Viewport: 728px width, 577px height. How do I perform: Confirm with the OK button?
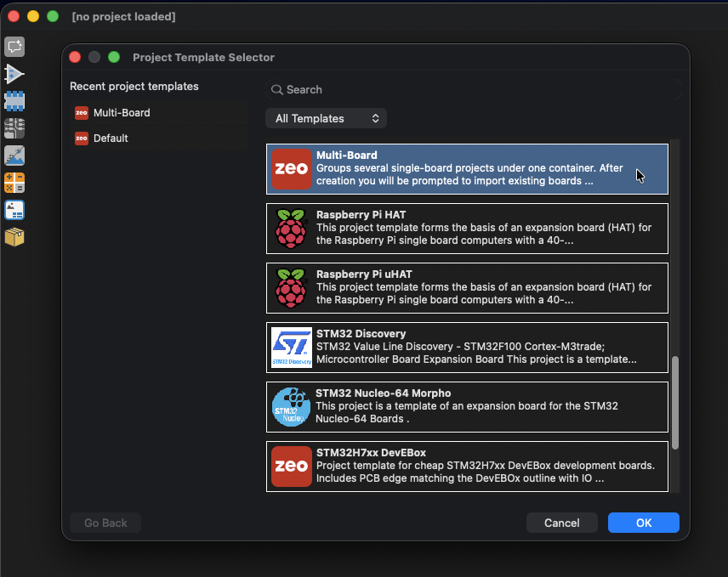(644, 523)
